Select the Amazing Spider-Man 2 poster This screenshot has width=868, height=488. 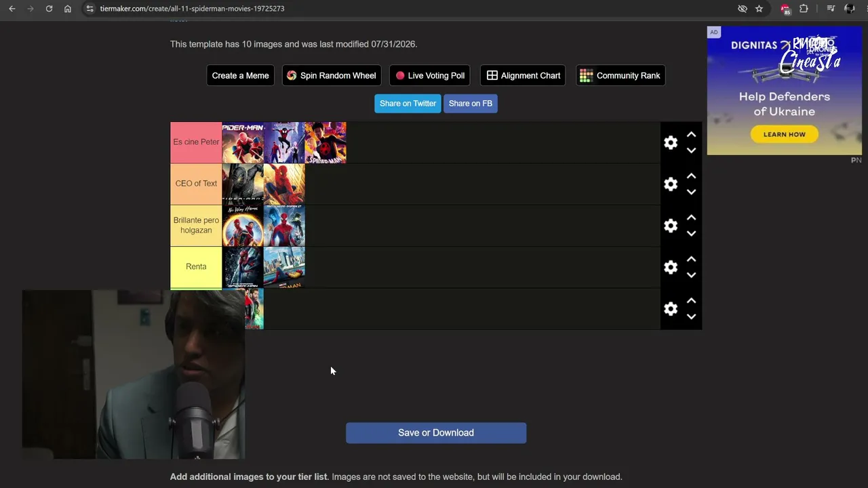tap(284, 226)
